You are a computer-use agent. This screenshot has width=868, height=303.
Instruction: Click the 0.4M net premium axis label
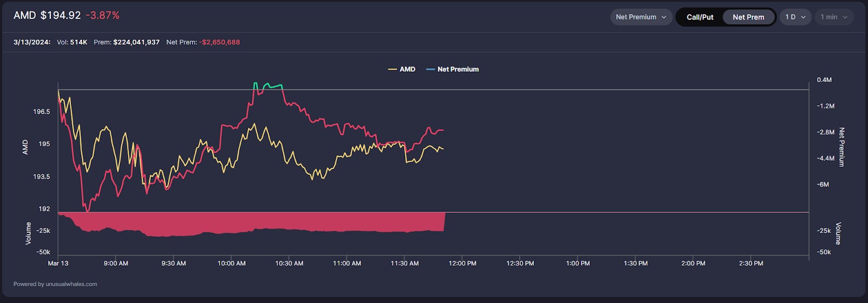click(x=824, y=80)
